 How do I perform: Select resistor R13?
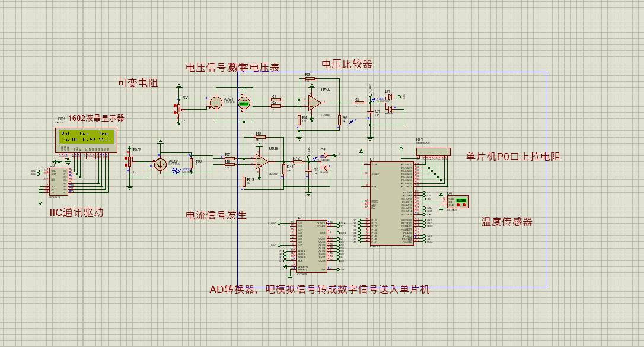[244, 182]
